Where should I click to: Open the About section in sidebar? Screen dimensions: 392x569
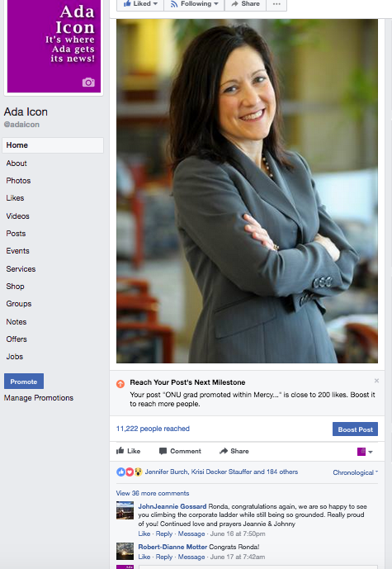[x=17, y=164]
